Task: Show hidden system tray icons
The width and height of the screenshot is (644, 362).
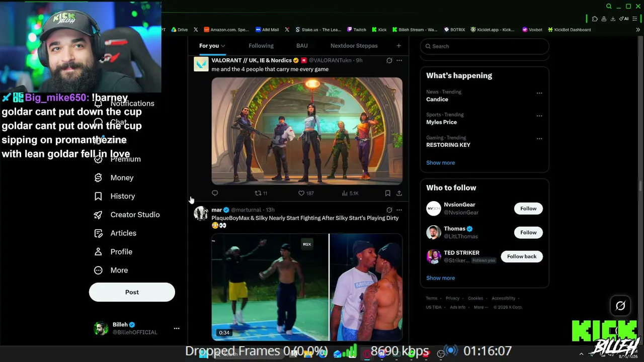Action: pos(582,354)
